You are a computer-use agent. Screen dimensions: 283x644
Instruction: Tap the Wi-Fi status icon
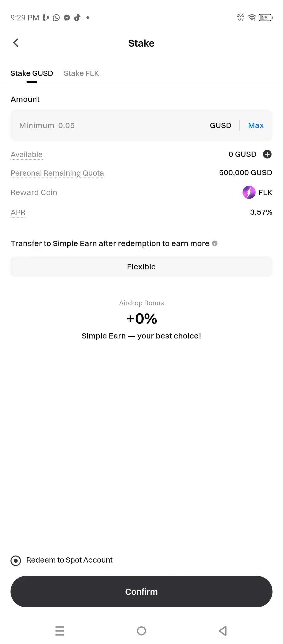pyautogui.click(x=252, y=18)
